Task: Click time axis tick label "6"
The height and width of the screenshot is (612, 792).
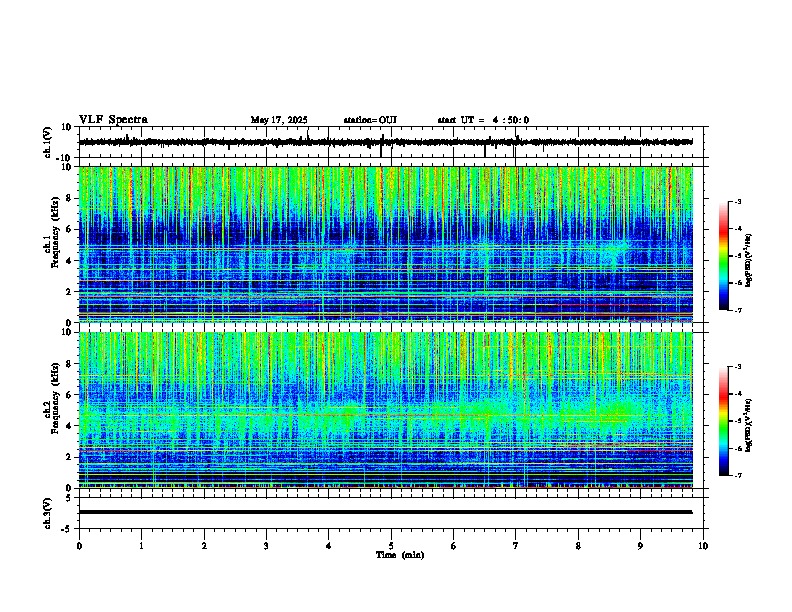Action: pyautogui.click(x=454, y=546)
